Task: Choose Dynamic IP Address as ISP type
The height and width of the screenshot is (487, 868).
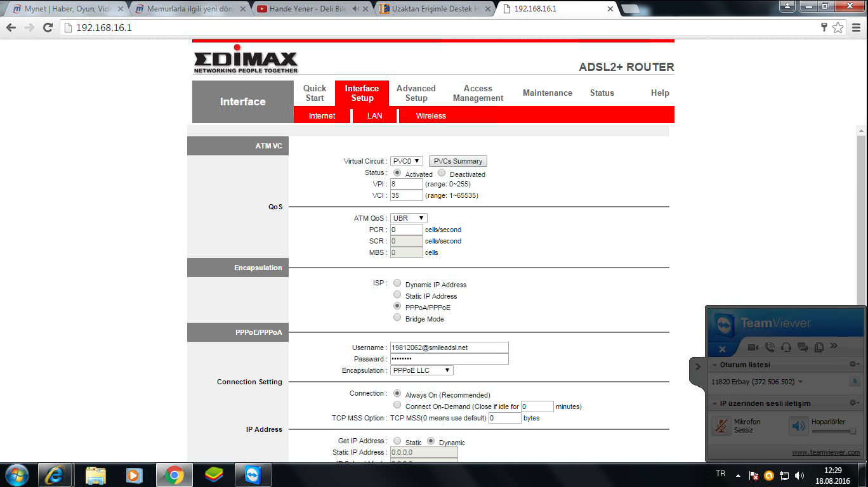Action: (397, 283)
